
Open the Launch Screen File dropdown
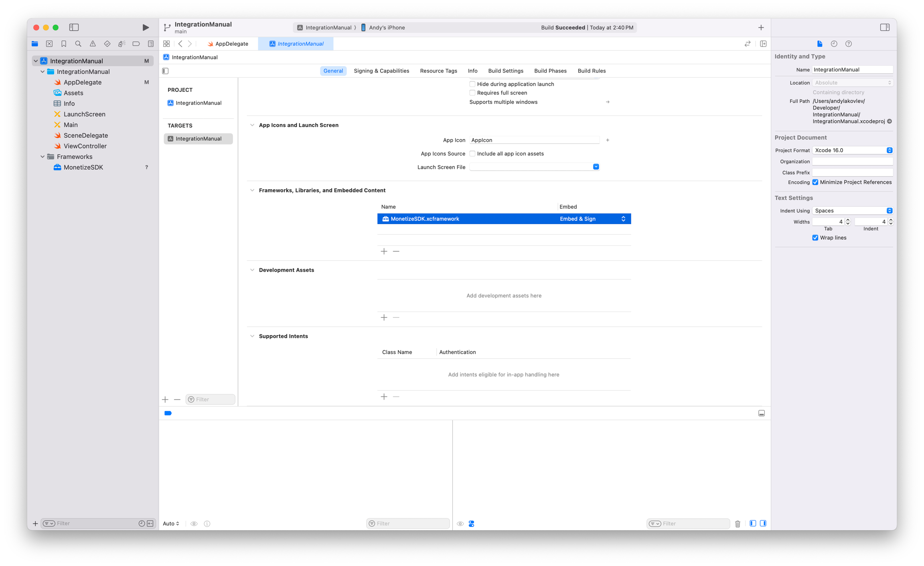click(596, 167)
